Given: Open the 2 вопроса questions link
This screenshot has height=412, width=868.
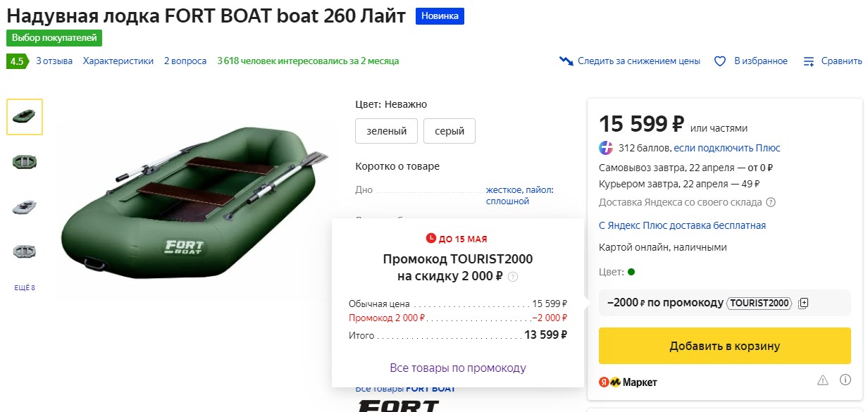Looking at the screenshot, I should tap(185, 61).
